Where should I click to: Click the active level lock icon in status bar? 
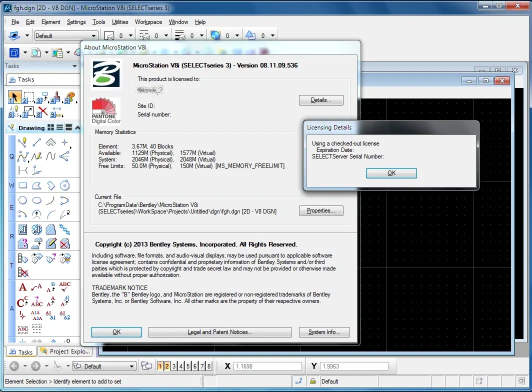313,381
